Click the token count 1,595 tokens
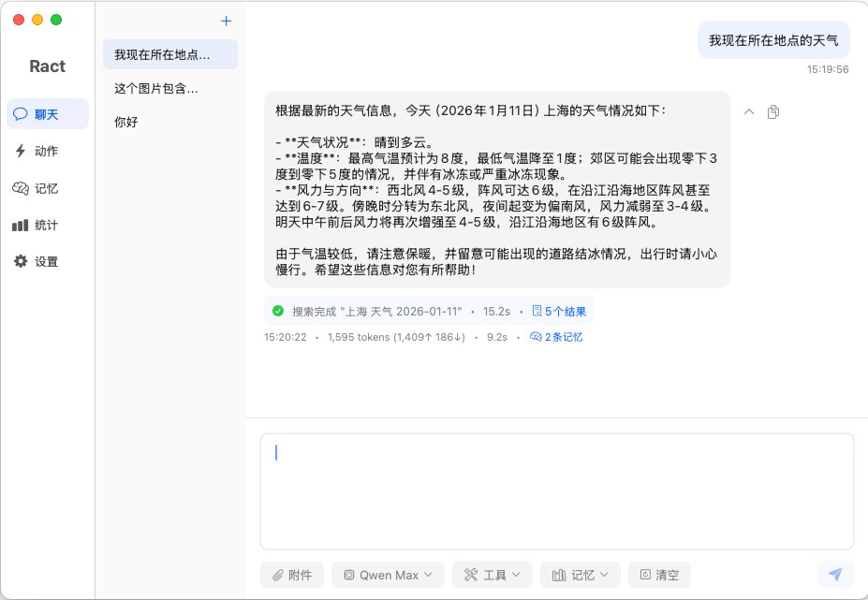868x600 pixels. [359, 337]
